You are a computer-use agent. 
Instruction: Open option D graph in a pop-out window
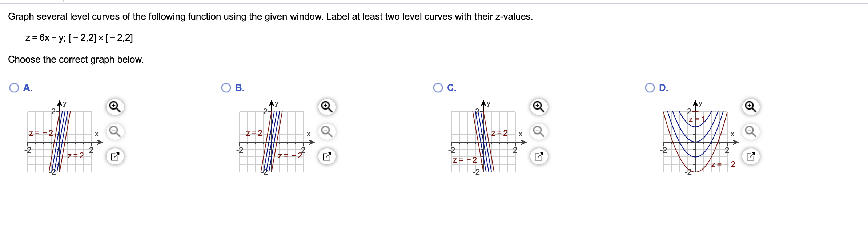click(750, 155)
